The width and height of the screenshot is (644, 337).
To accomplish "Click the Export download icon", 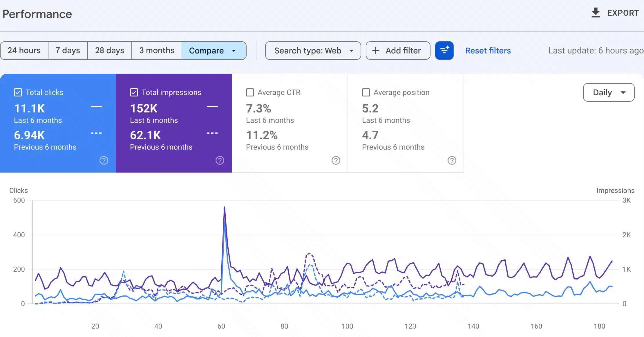I will point(596,13).
